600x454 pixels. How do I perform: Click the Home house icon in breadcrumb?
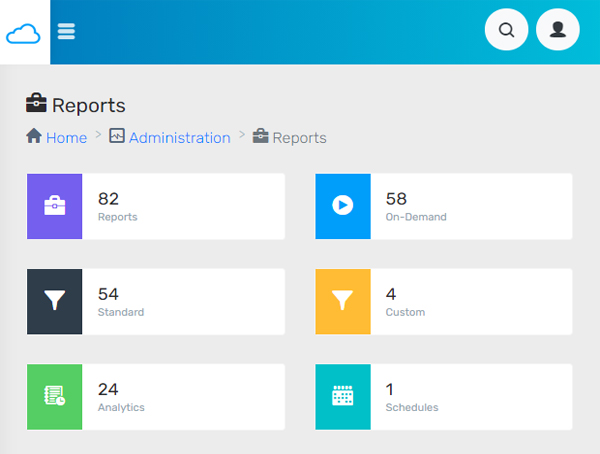click(x=34, y=136)
